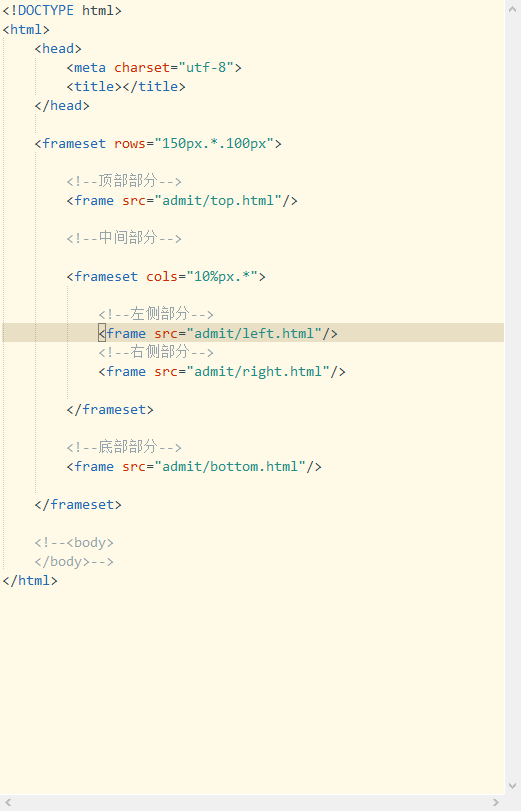The height and width of the screenshot is (811, 521).
Task: Click the frameset cols 10%px line
Action: [x=166, y=276]
